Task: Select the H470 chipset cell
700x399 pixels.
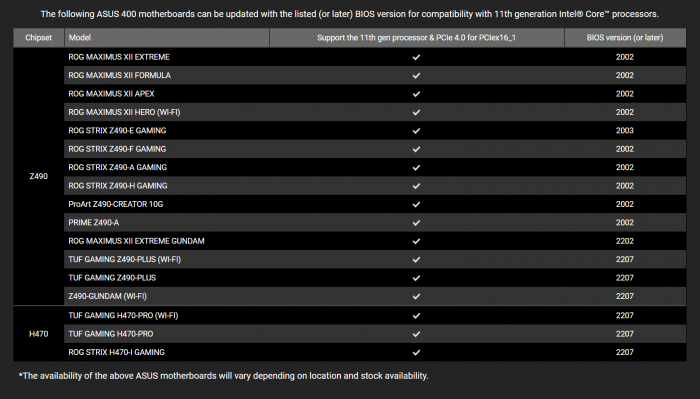Action: point(38,334)
